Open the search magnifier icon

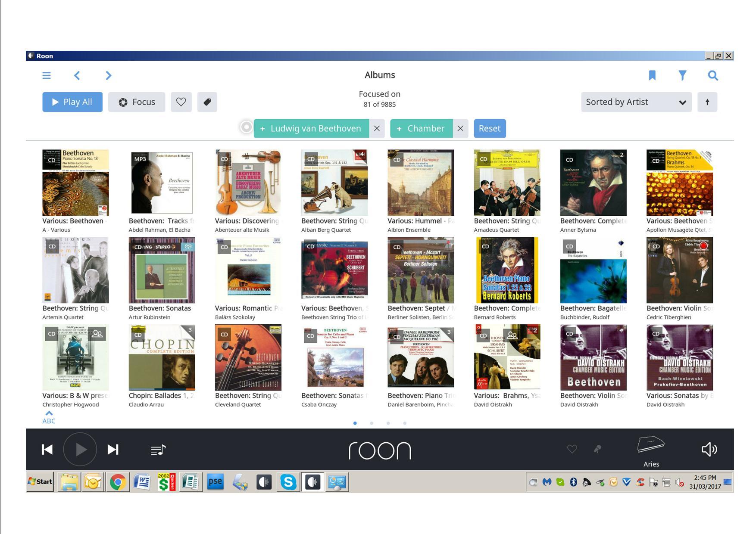point(713,76)
